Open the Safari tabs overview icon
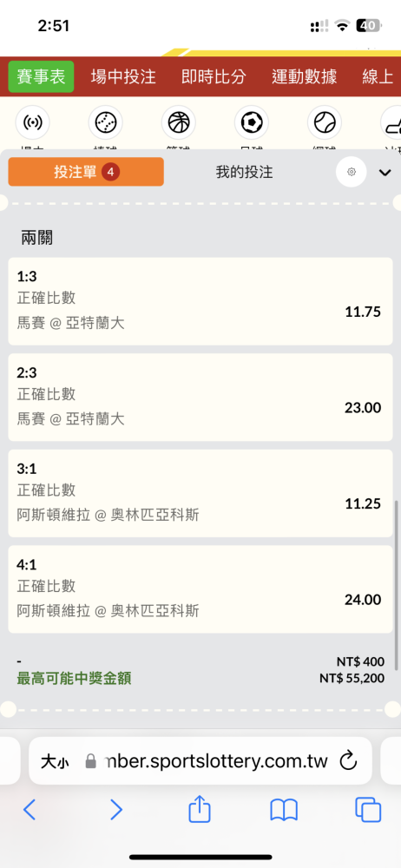The image size is (401, 868). point(368,810)
